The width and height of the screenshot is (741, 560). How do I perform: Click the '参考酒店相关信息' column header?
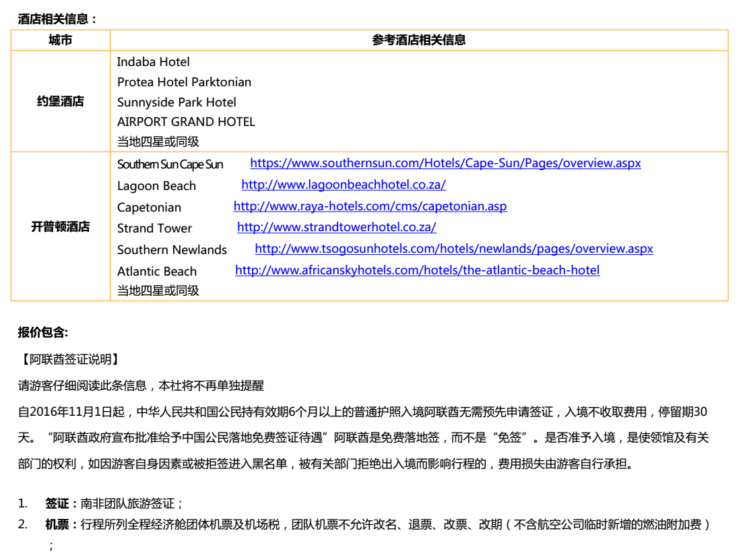tap(419, 40)
